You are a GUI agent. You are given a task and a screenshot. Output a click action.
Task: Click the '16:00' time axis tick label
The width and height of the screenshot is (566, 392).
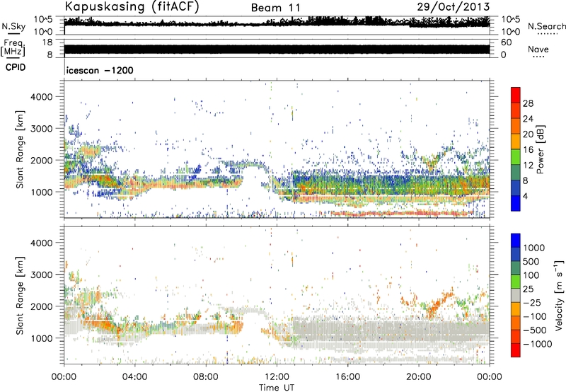[347, 377]
